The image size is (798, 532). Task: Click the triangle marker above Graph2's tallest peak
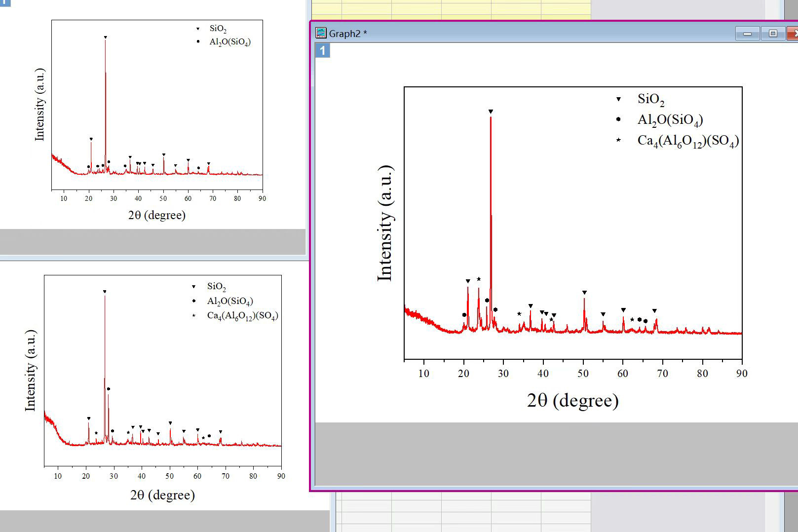491,112
